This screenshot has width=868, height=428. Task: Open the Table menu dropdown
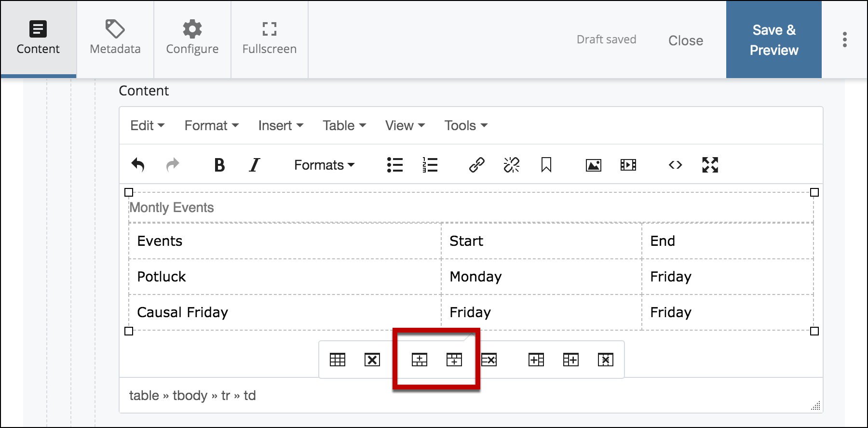[344, 125]
